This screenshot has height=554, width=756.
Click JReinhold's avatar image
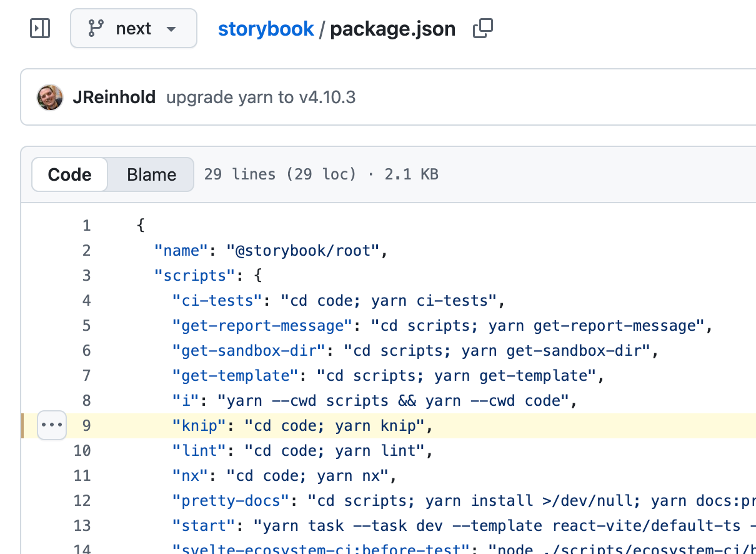50,98
